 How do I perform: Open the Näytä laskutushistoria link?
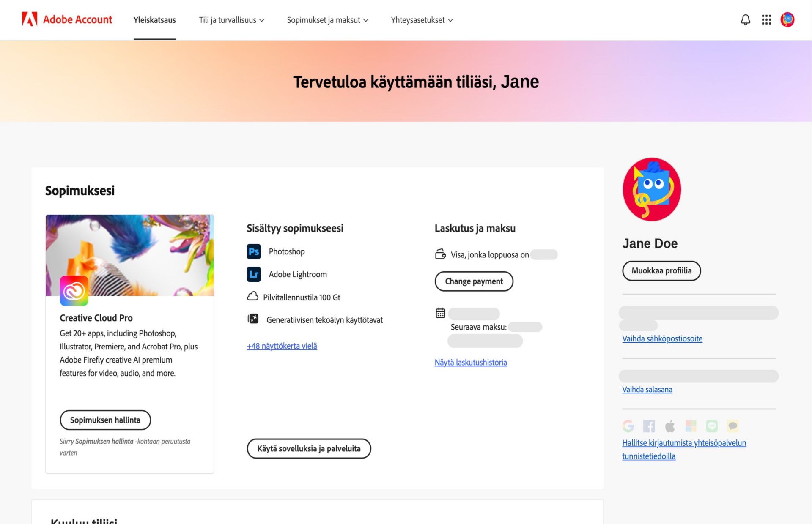tap(471, 362)
